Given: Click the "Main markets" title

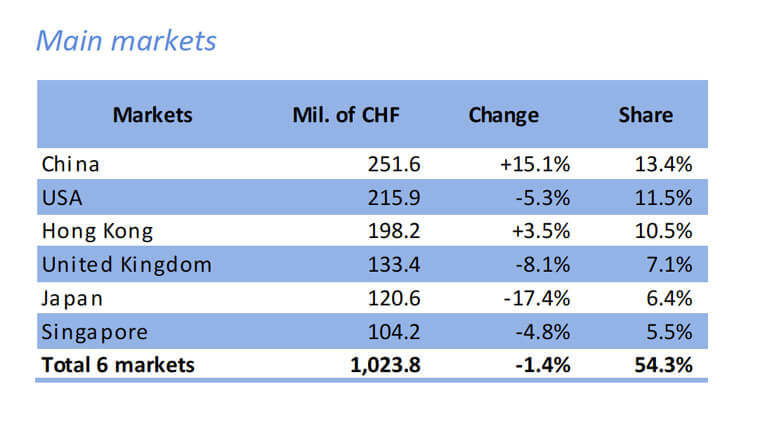Looking at the screenshot, I should (125, 42).
